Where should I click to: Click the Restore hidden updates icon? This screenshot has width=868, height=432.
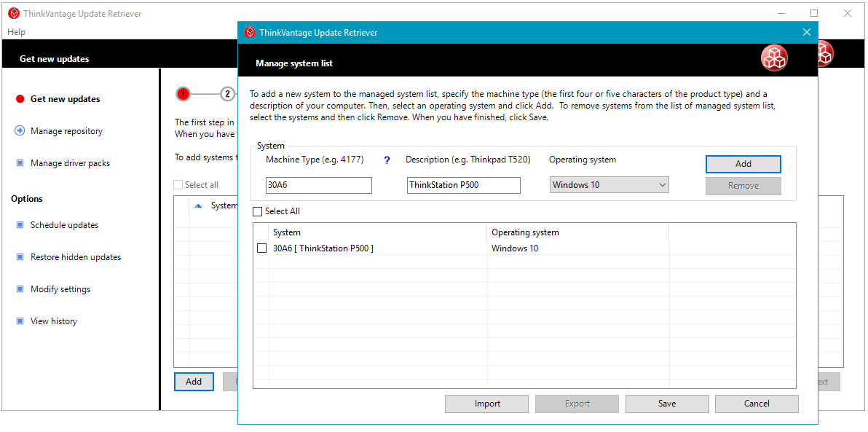(20, 256)
